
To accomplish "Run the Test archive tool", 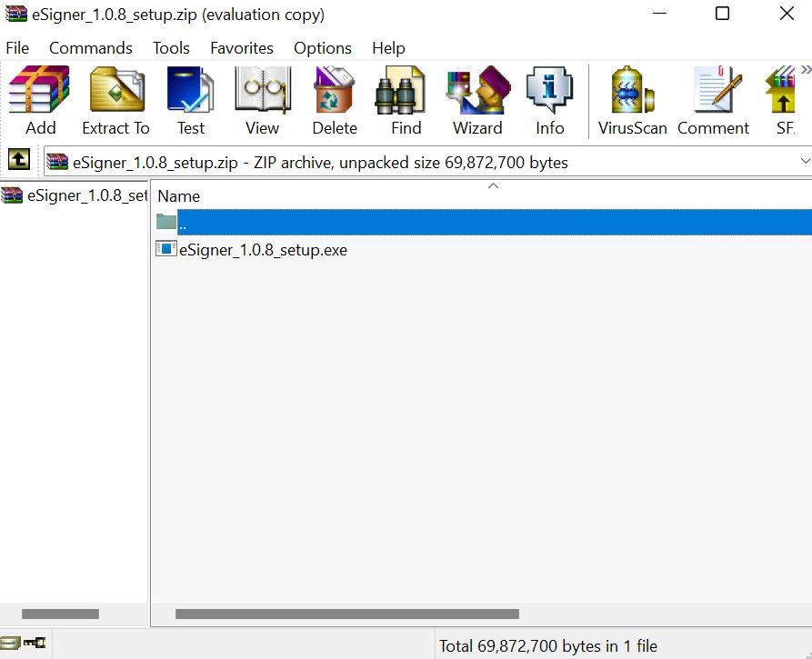I will [191, 91].
